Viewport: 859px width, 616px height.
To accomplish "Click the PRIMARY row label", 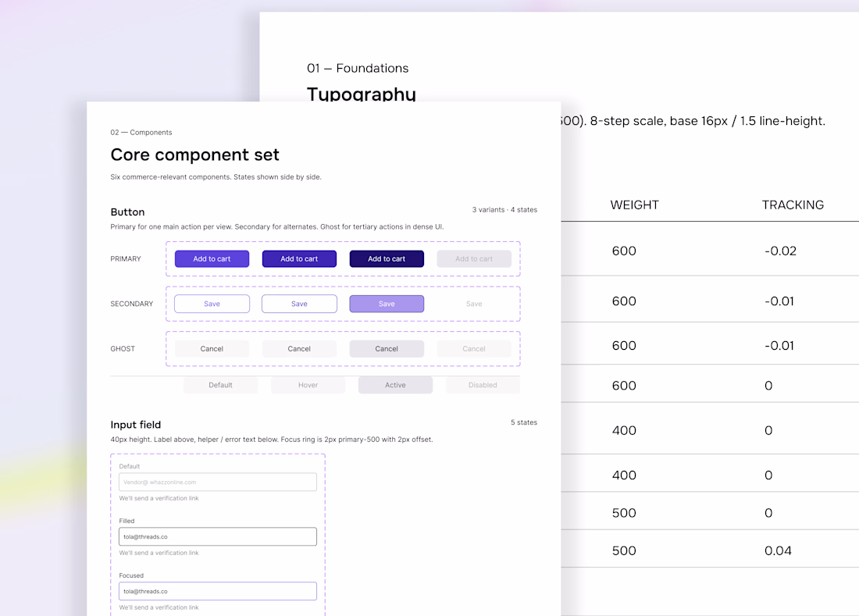I will point(126,259).
